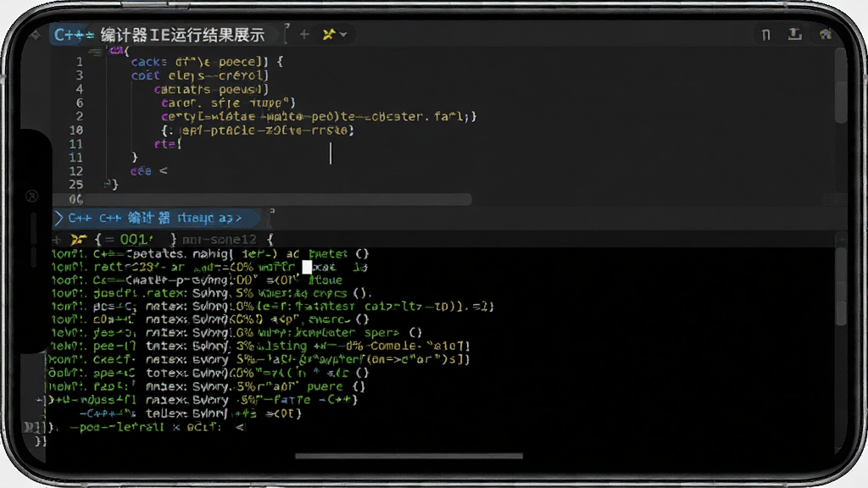The image size is (868, 488).
Task: Click the round icon on the left bezel edge
Action: click(x=32, y=196)
